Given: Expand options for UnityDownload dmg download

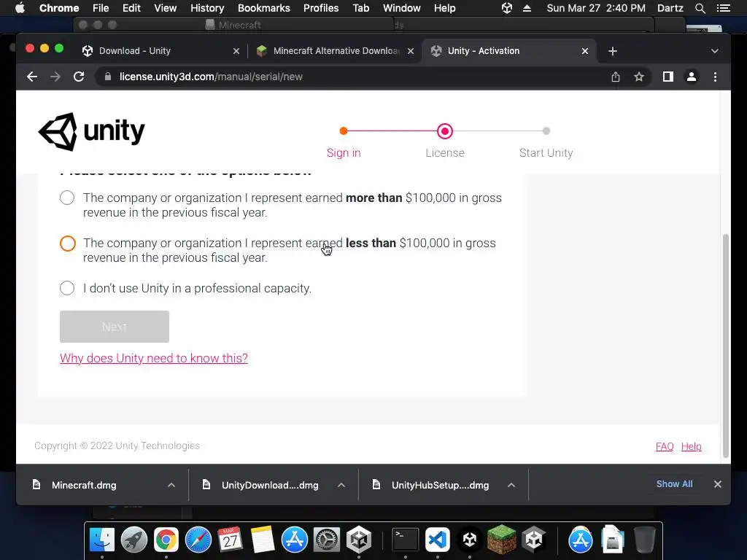Looking at the screenshot, I should tap(341, 485).
